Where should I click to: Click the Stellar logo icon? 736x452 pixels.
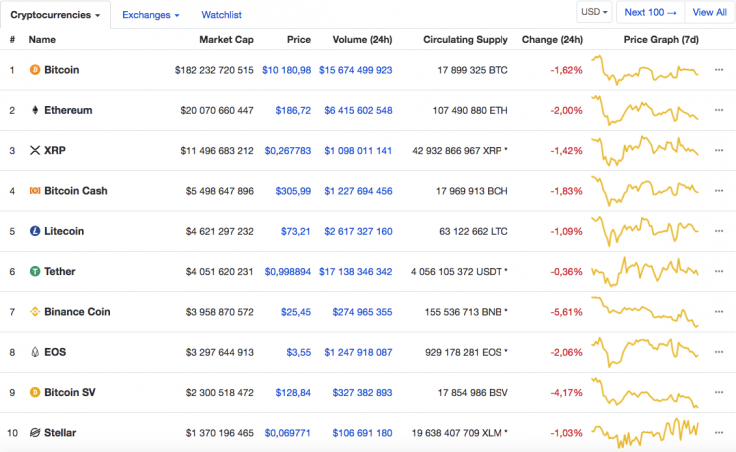click(35, 433)
